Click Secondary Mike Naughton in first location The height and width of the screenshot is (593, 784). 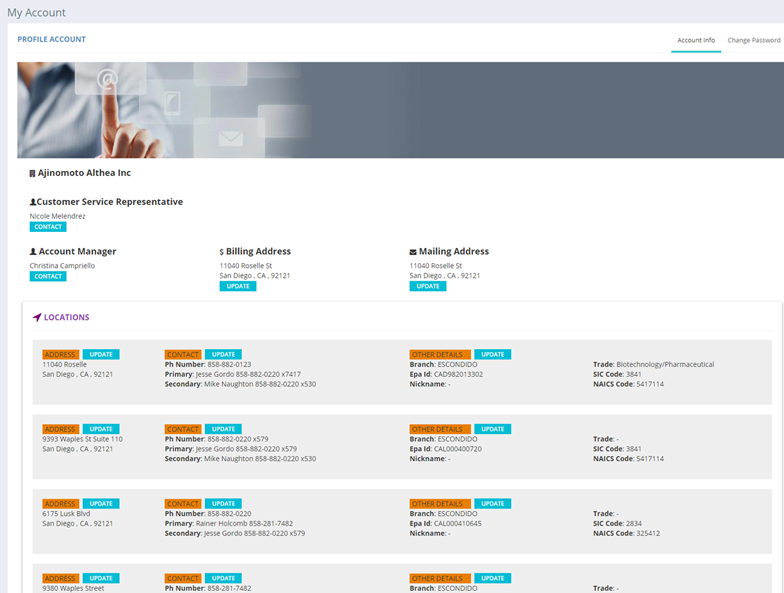[240, 384]
